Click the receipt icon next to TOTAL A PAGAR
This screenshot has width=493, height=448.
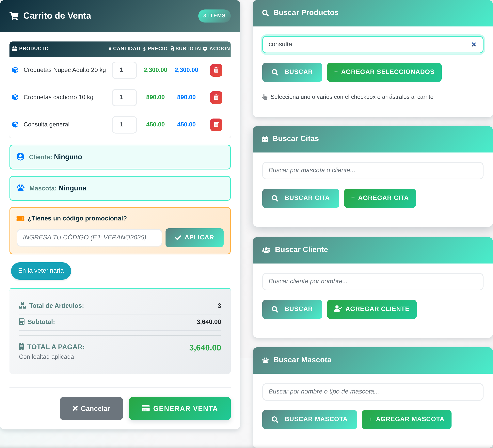coord(22,346)
